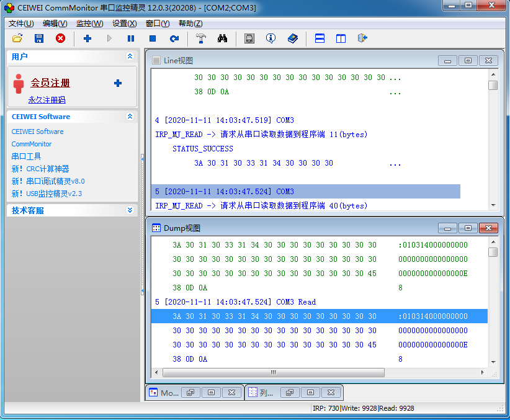Open the CommMonitor link

point(32,144)
